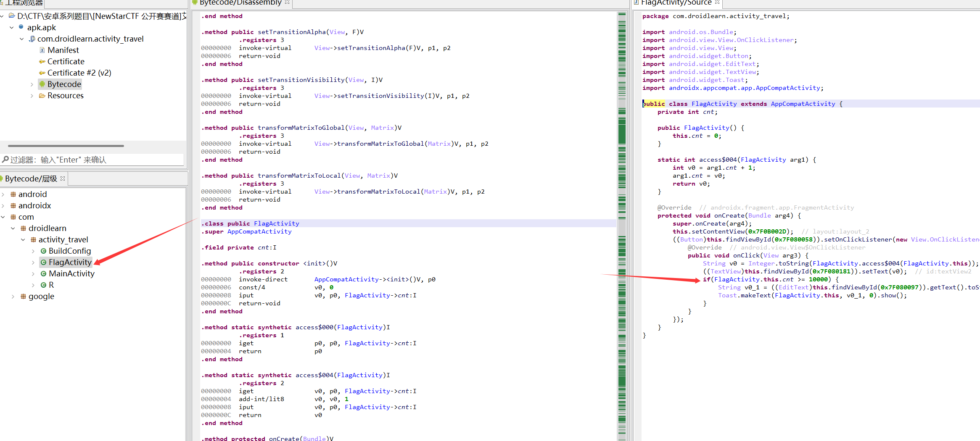Click the com.droidlearn.activity_travel package icon
Image resolution: width=980 pixels, height=441 pixels.
pos(32,39)
